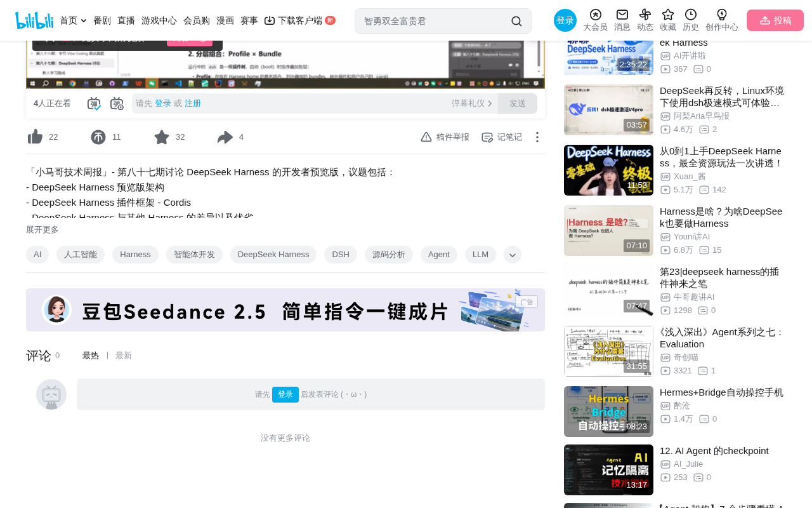The height and width of the screenshot is (508, 812).
Task: Click the search magnifier icon
Action: point(516,21)
